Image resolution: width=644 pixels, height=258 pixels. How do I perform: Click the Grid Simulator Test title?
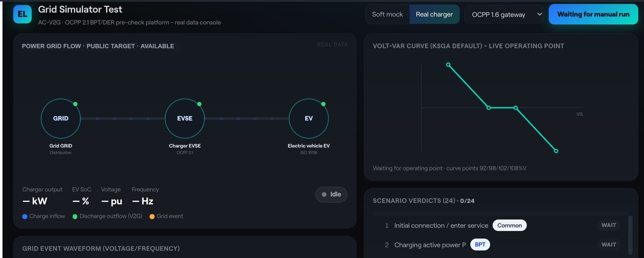(80, 9)
